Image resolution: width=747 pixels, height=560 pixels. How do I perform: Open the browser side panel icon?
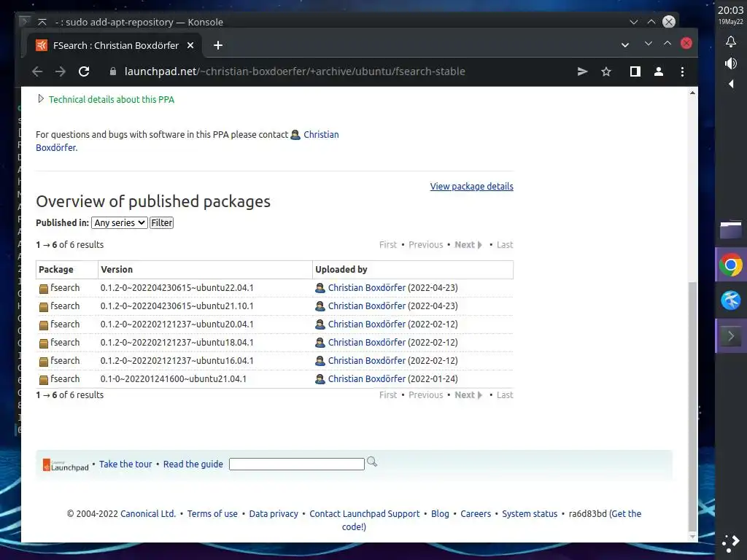coord(635,71)
